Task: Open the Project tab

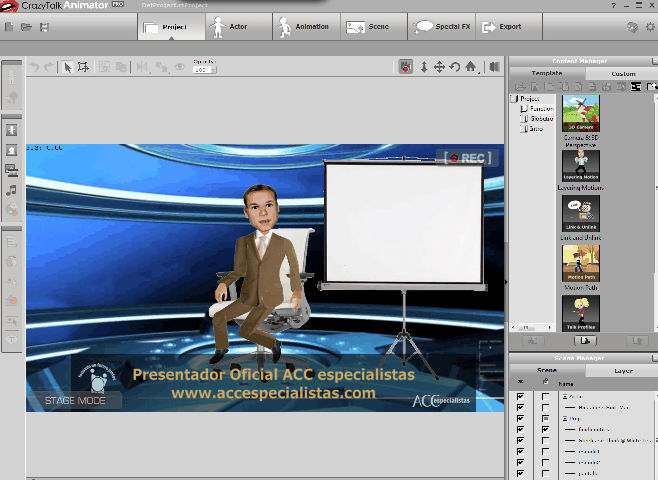Action: (172, 27)
